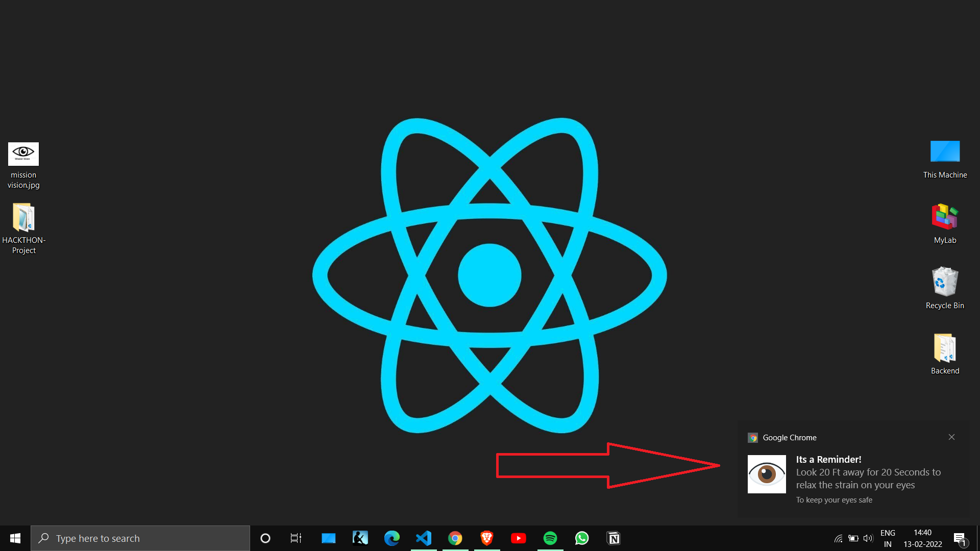Launch Visual Studio Code from taskbar

tap(424, 538)
